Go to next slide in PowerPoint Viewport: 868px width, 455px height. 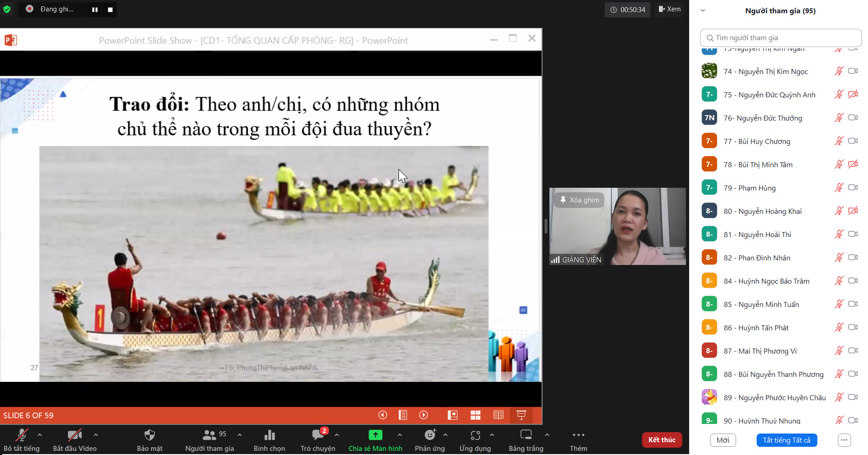424,415
